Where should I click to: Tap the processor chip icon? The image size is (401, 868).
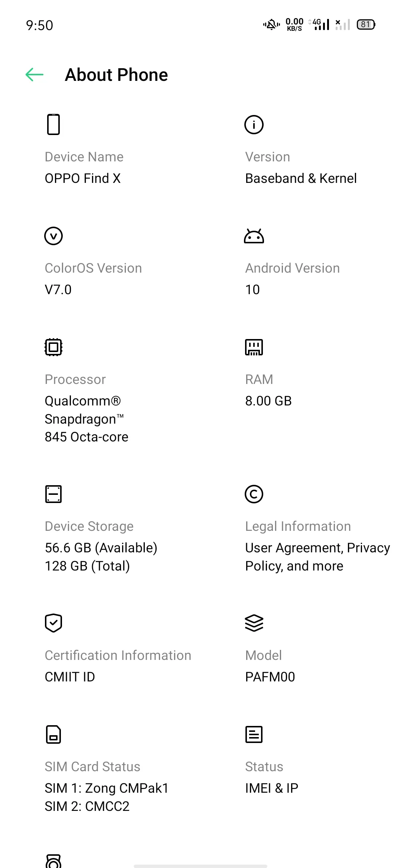[x=53, y=347]
